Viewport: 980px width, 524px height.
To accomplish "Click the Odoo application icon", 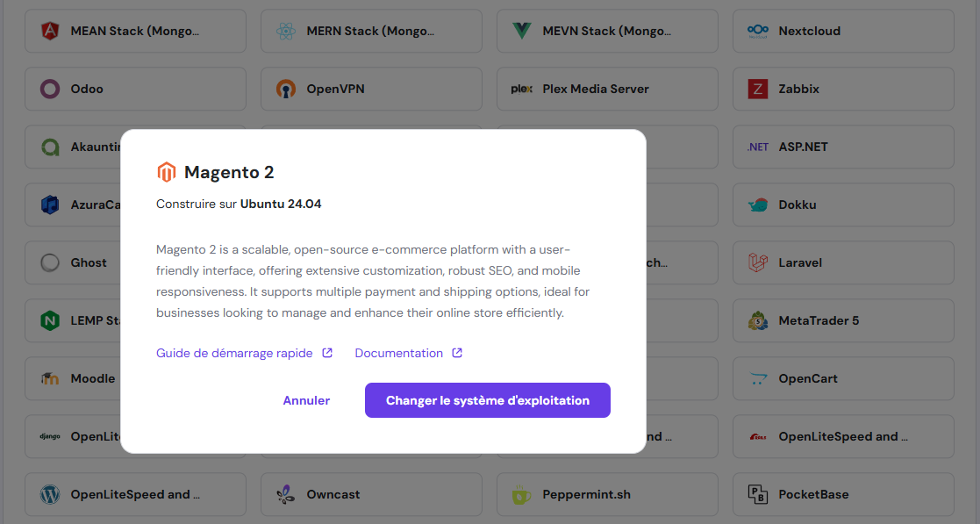I will point(50,89).
